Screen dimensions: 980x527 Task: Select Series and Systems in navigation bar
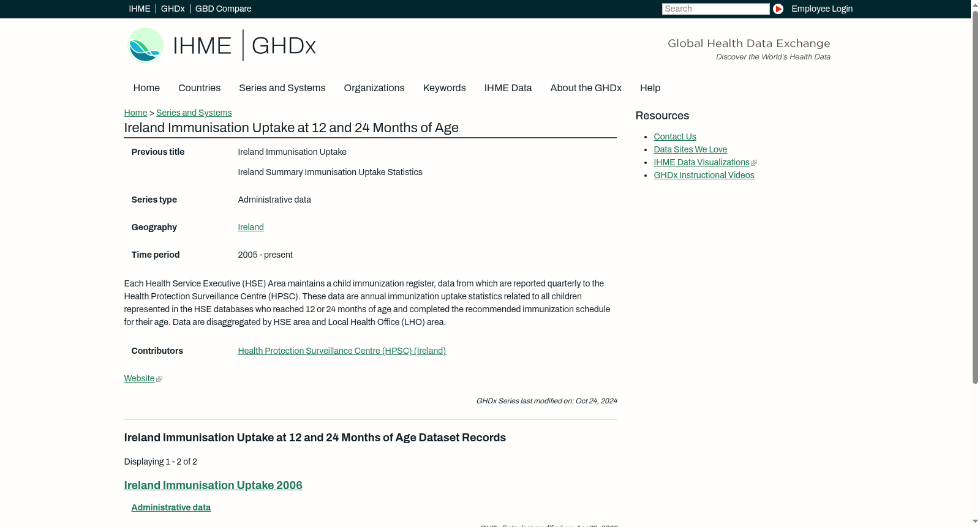(x=282, y=88)
